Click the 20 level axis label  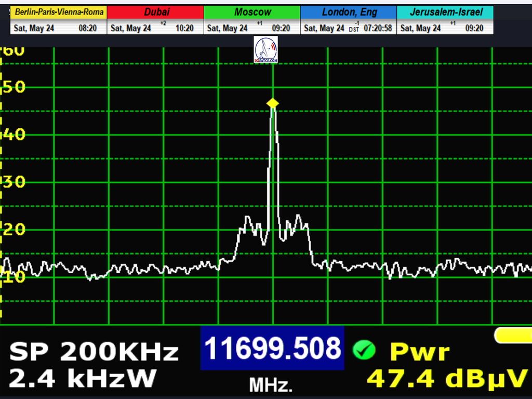14,229
